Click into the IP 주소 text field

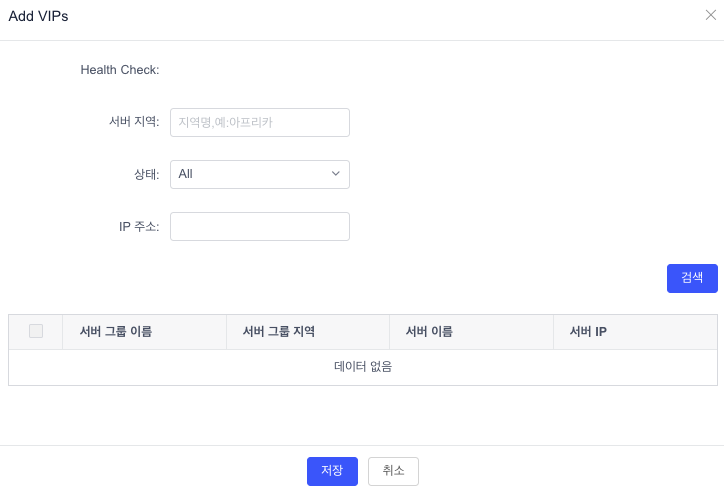point(260,226)
